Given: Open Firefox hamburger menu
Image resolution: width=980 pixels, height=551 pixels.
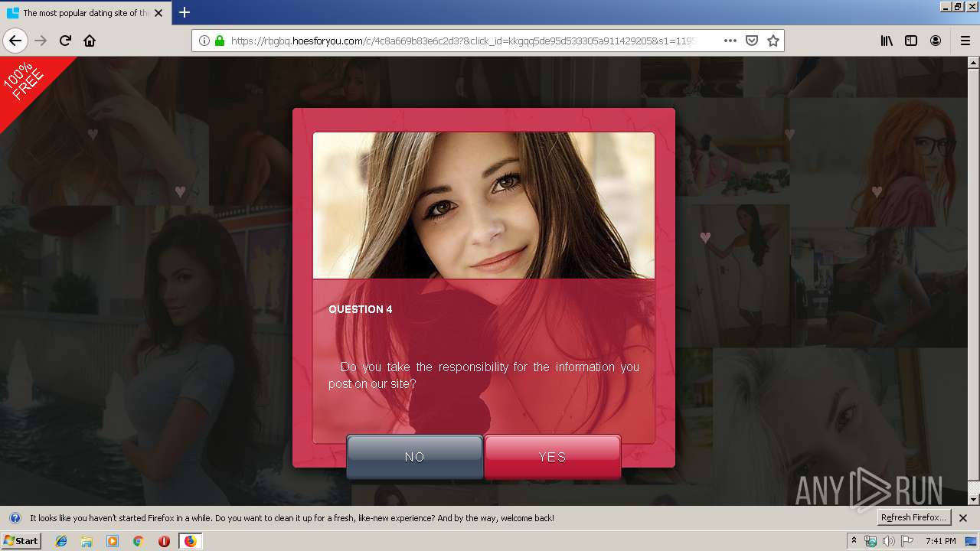Looking at the screenshot, I should [x=965, y=41].
